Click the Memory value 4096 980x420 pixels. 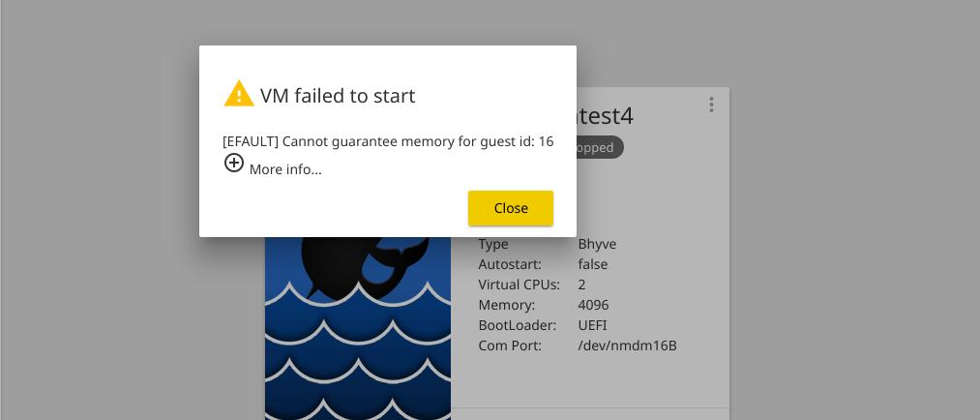593,305
